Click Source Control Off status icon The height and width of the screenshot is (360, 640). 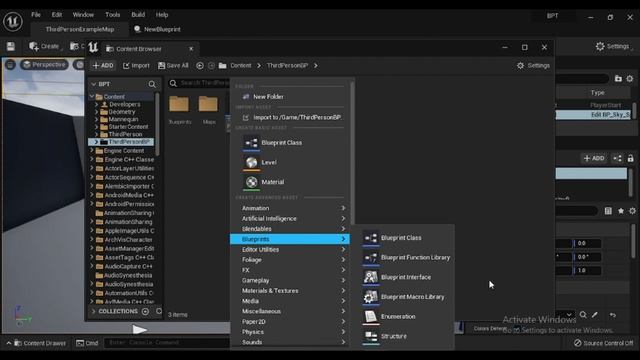[x=578, y=343]
